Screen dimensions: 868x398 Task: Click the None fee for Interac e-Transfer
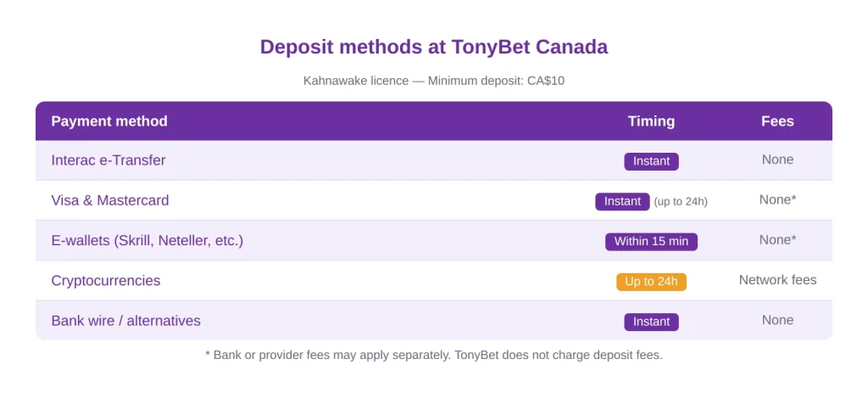777,160
